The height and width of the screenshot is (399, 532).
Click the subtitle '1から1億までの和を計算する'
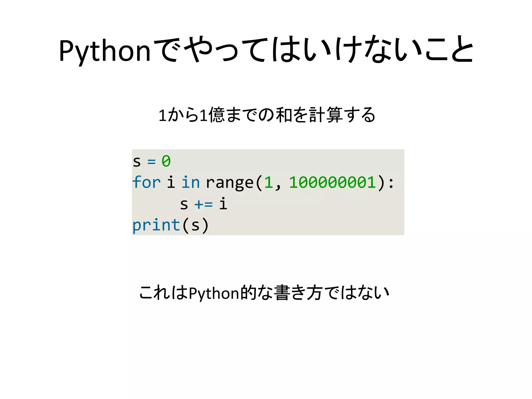tap(267, 115)
